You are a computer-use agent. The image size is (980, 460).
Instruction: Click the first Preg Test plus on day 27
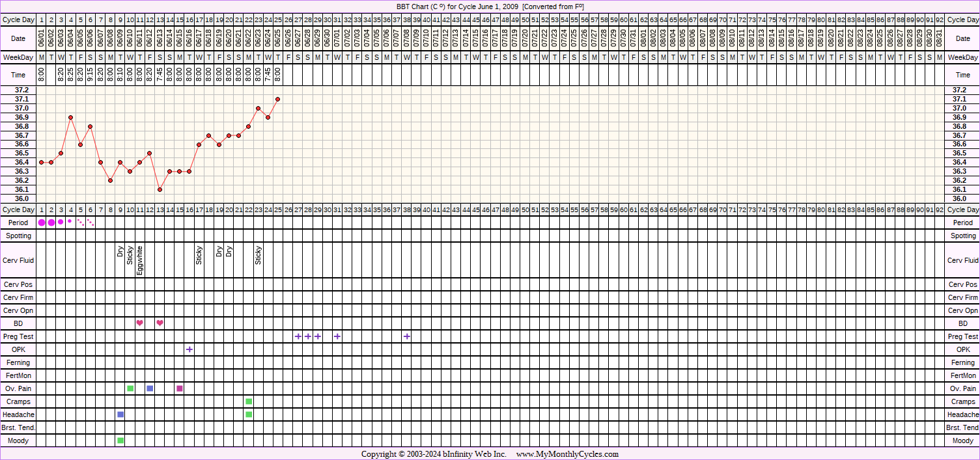click(298, 336)
